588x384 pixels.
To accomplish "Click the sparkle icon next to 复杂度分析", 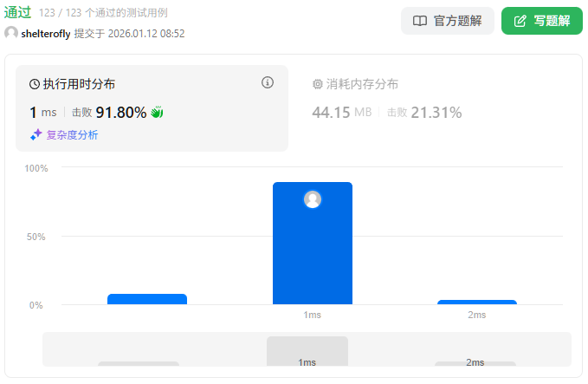I will (36, 134).
